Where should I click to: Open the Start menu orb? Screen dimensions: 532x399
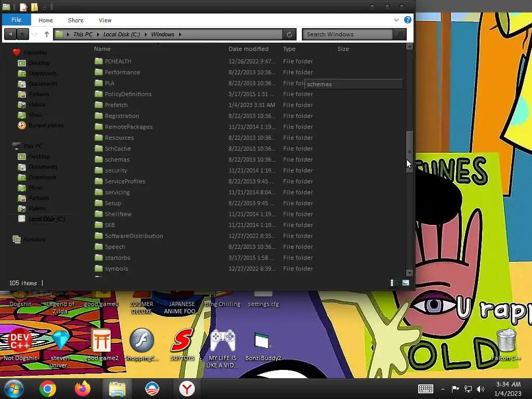tap(14, 389)
